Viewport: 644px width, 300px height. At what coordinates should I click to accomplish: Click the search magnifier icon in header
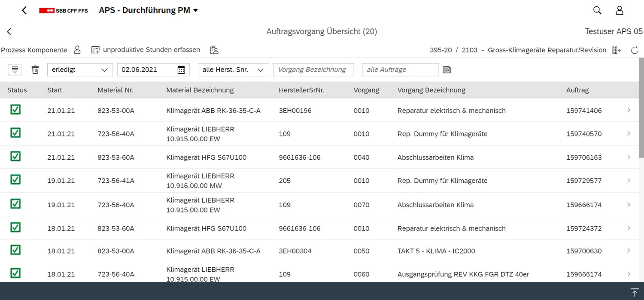(597, 10)
